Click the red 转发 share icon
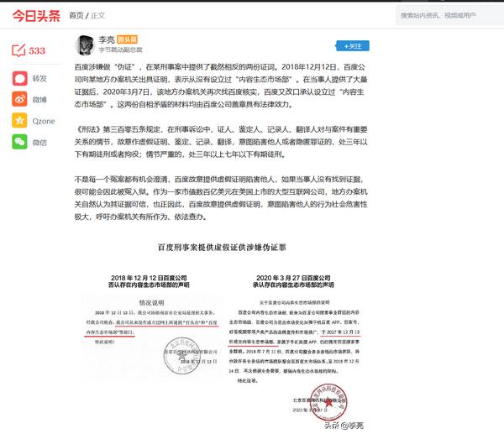The image size is (504, 434). click(19, 78)
